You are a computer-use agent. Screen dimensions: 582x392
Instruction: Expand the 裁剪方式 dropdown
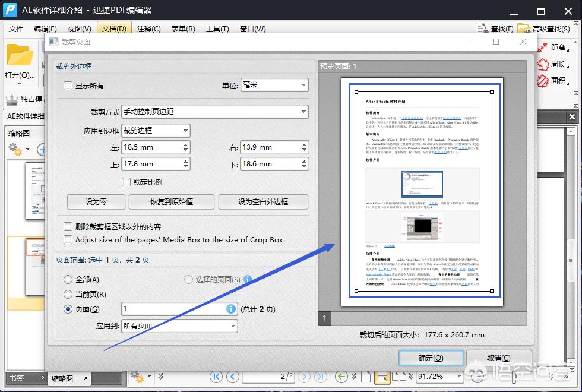(x=214, y=111)
